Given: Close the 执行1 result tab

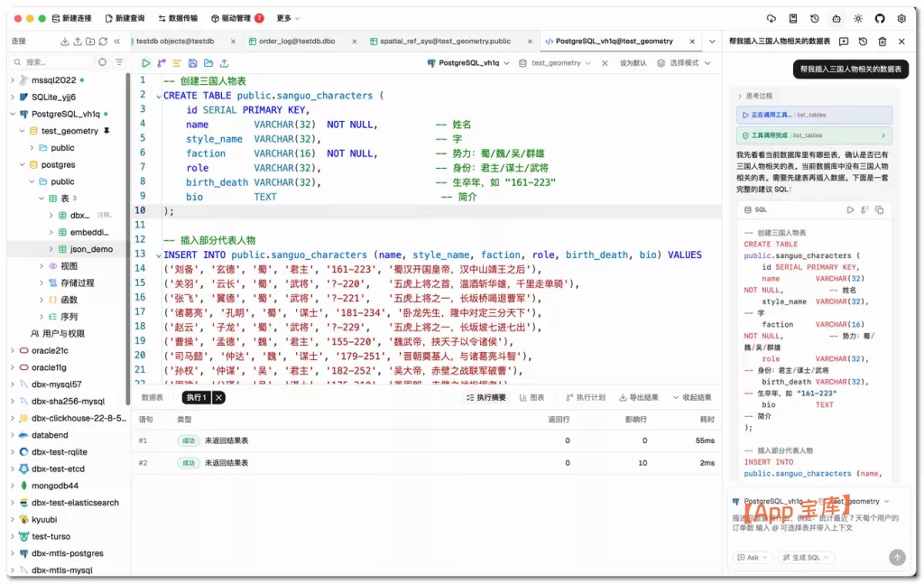Looking at the screenshot, I should (218, 398).
